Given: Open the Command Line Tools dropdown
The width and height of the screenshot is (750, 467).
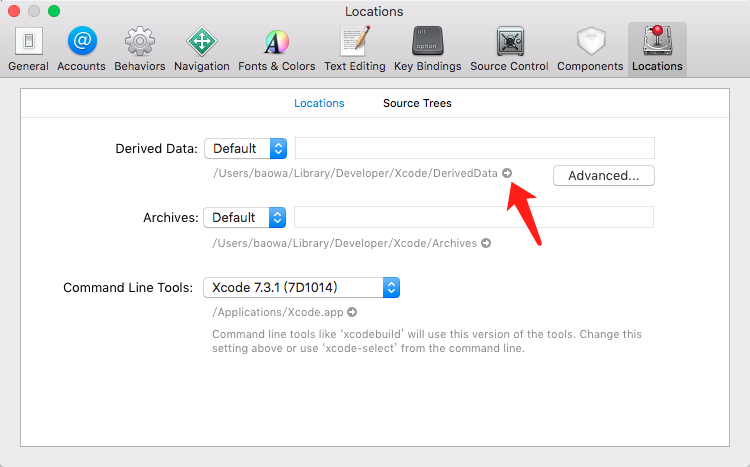Looking at the screenshot, I should (301, 287).
